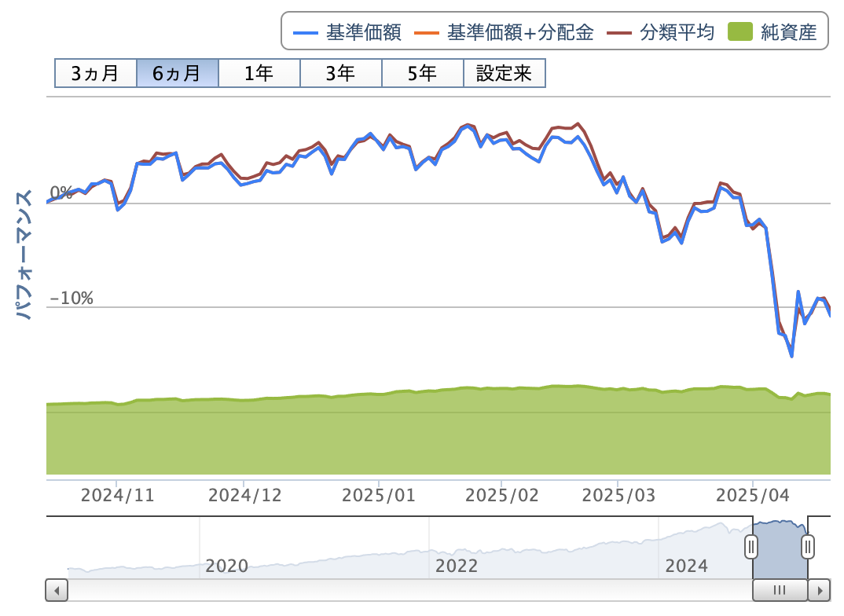The height and width of the screenshot is (616, 844).
Task: Click the 2025/03 x-axis label
Action: 618,495
